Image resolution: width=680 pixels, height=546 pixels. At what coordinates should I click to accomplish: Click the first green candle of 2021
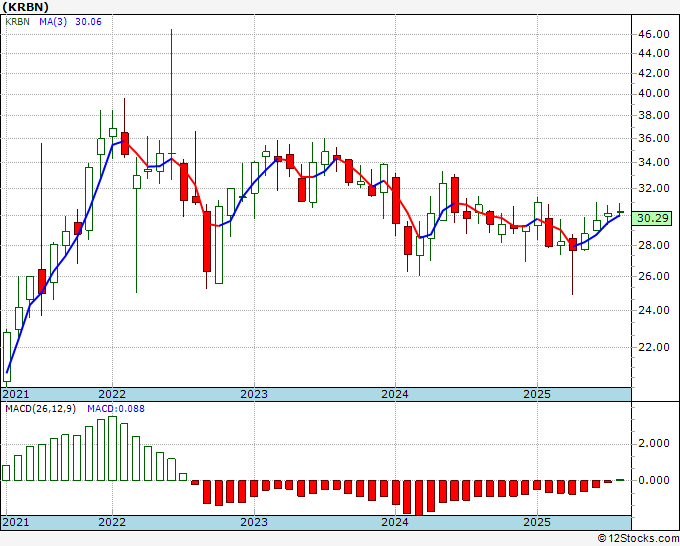[7, 356]
